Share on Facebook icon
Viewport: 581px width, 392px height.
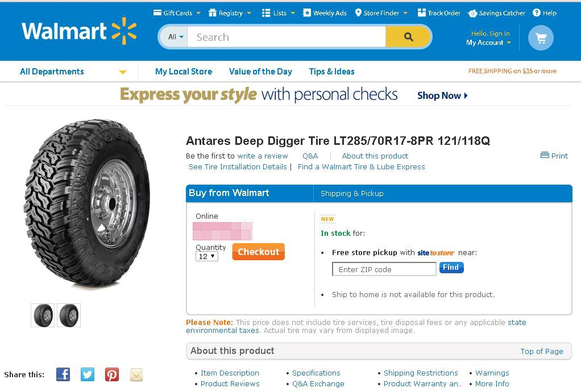(63, 374)
